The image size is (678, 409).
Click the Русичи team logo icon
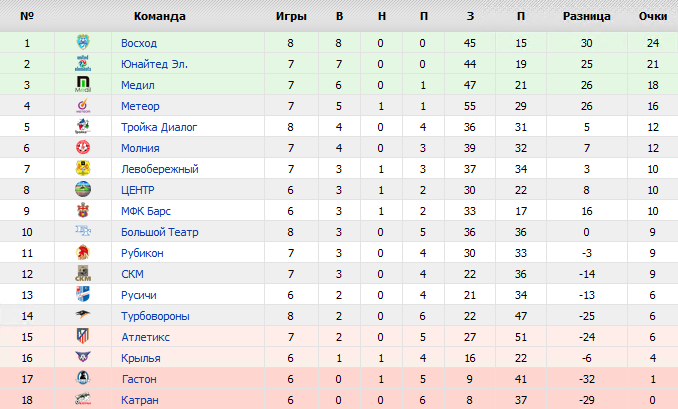[x=83, y=295]
